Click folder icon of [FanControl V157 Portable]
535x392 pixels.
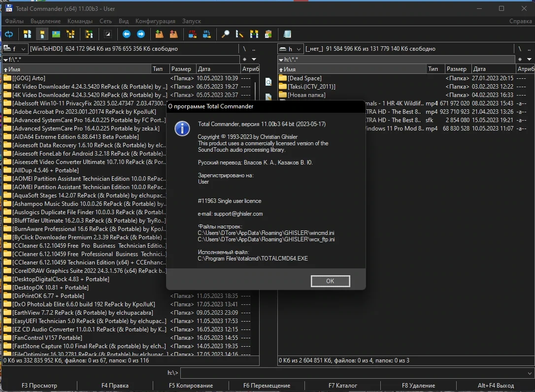[7, 338]
